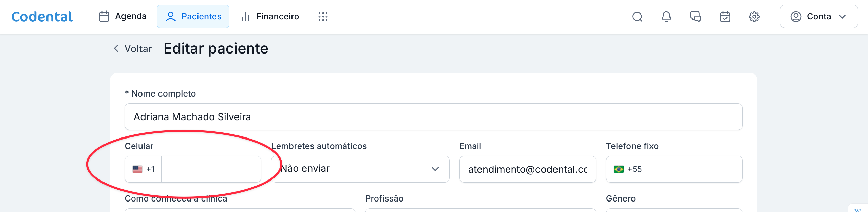Go back with the Voltar link
Screen dimensions: 868x212
pyautogui.click(x=133, y=49)
